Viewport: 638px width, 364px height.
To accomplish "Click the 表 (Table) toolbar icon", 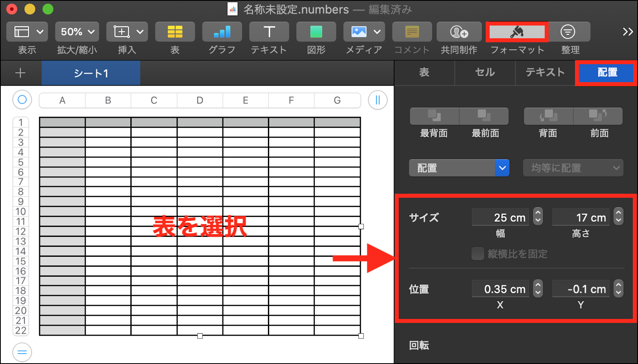I will 175,32.
